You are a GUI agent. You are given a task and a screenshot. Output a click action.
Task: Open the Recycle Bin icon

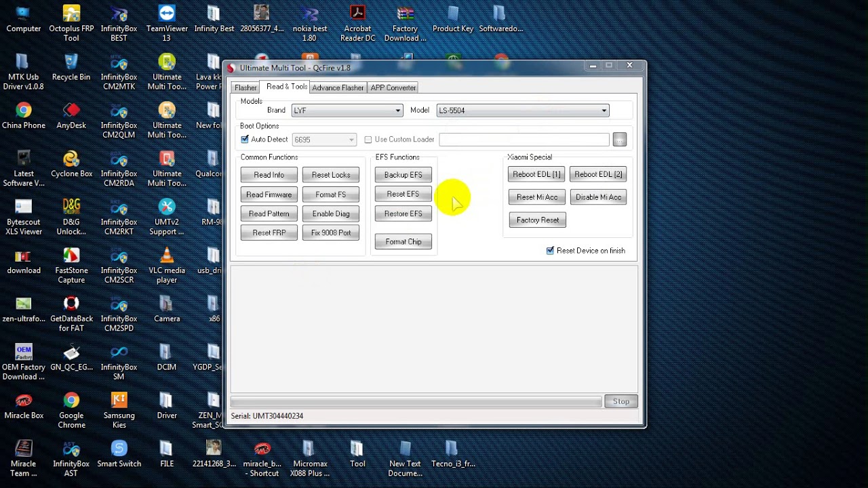pos(71,67)
